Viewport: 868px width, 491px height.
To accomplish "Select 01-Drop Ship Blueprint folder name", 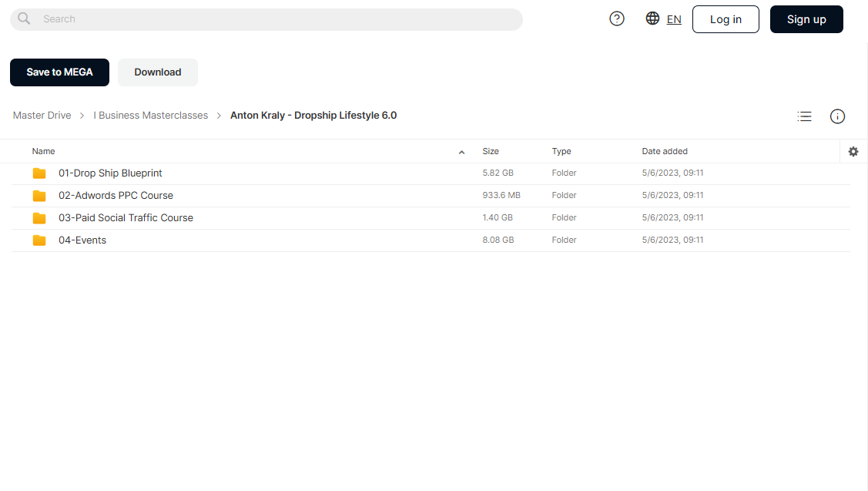I will click(110, 173).
